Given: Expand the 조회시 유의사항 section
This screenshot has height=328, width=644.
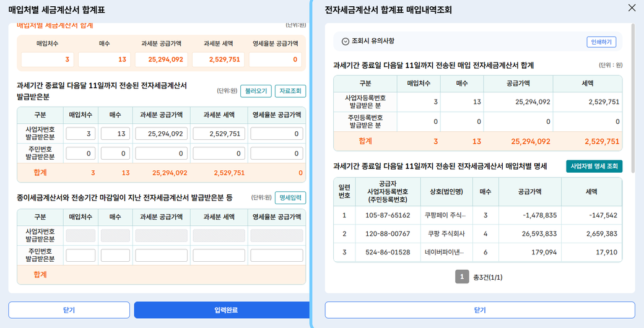Looking at the screenshot, I should click(346, 41).
